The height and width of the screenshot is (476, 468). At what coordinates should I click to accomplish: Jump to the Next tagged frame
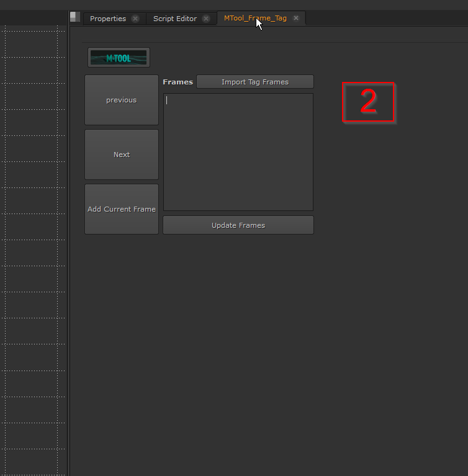pos(122,155)
